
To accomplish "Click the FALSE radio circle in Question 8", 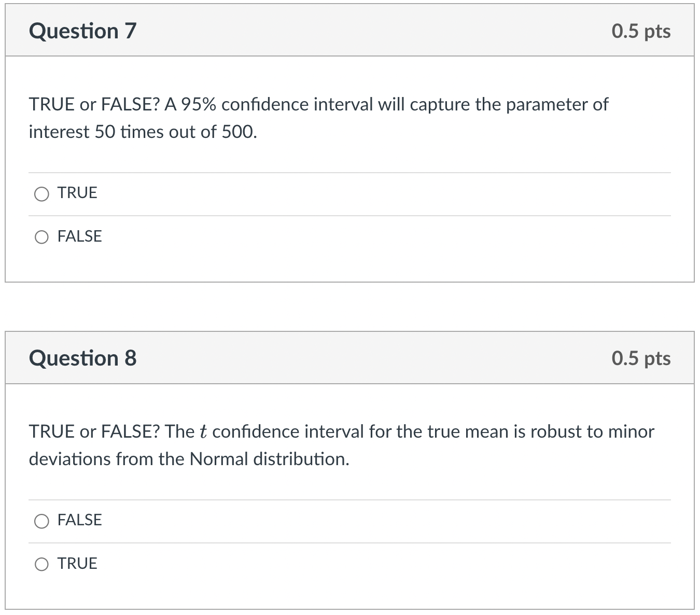I will pos(41,521).
